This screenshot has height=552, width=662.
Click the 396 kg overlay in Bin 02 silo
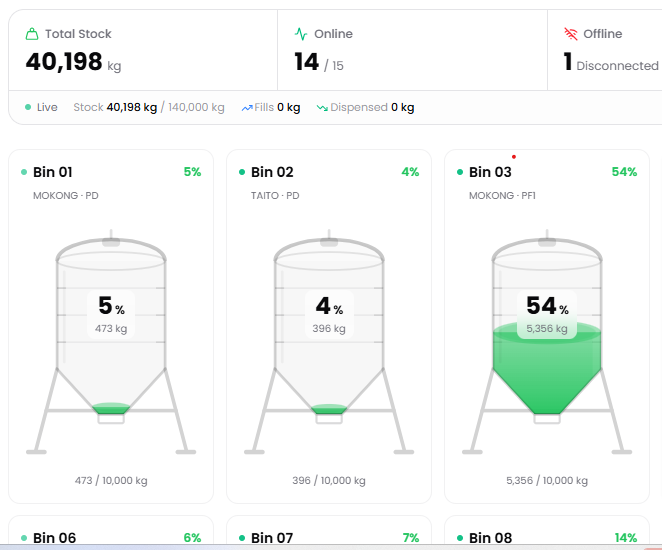[329, 329]
